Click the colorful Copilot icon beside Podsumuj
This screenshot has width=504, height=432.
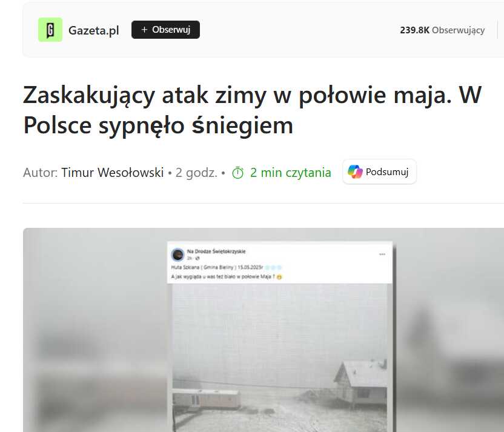(x=355, y=171)
